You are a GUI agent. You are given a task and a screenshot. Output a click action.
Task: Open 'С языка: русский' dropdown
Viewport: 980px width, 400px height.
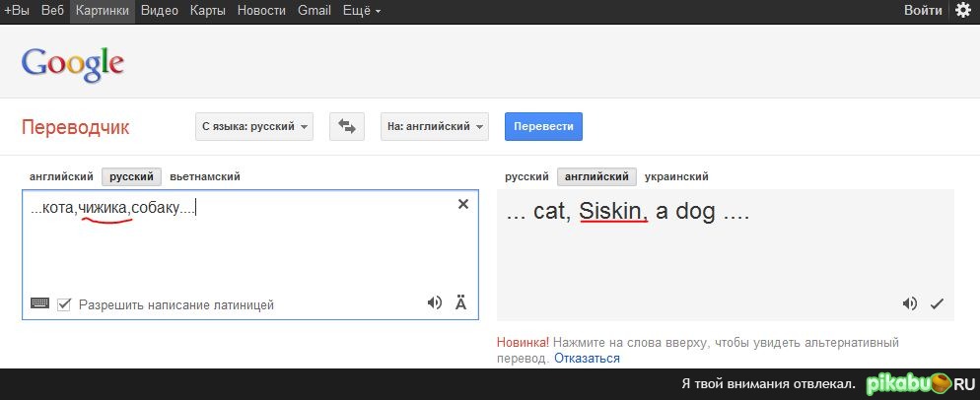255,127
